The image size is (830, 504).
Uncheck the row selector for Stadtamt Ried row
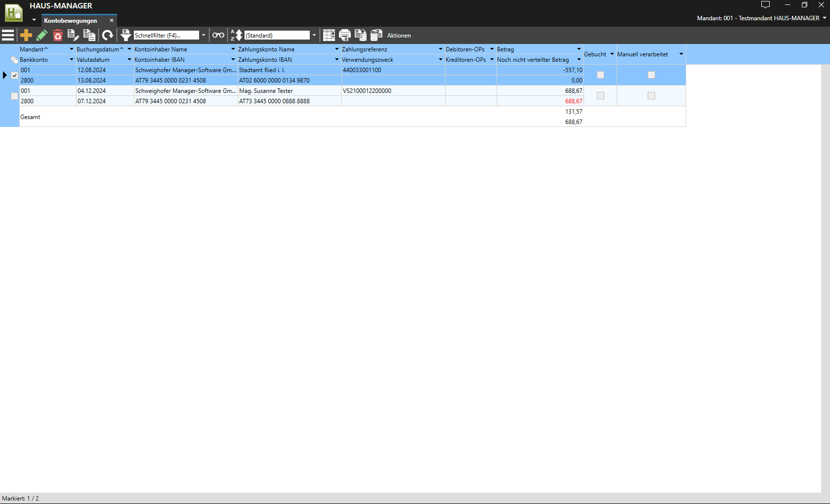(14, 76)
